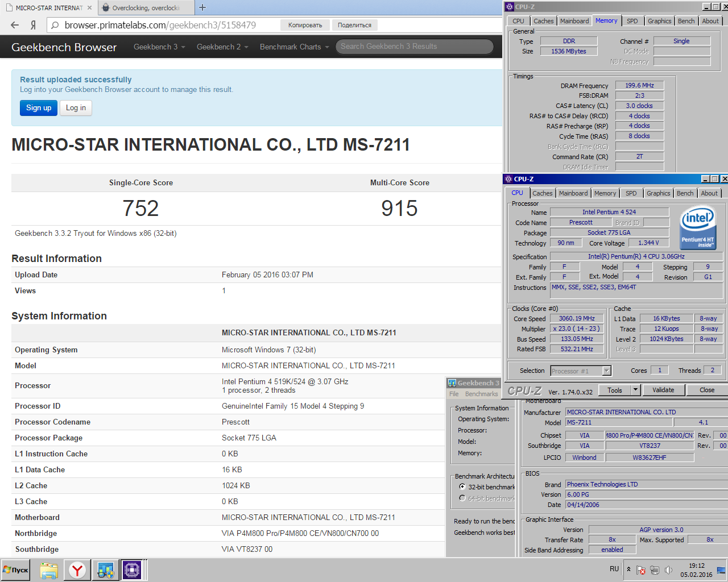This screenshot has width=728, height=582.
Task: Click the CPU-Z Close button
Action: pyautogui.click(x=707, y=390)
